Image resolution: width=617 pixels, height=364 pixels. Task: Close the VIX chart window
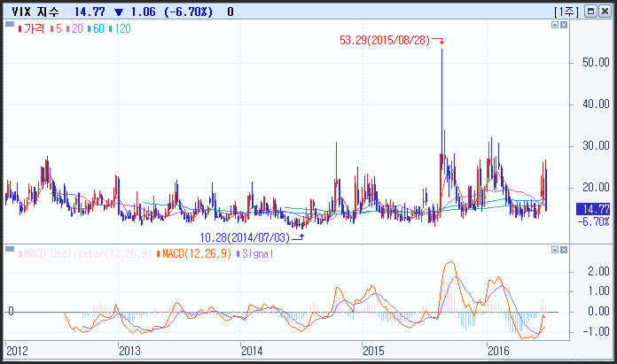click(605, 11)
